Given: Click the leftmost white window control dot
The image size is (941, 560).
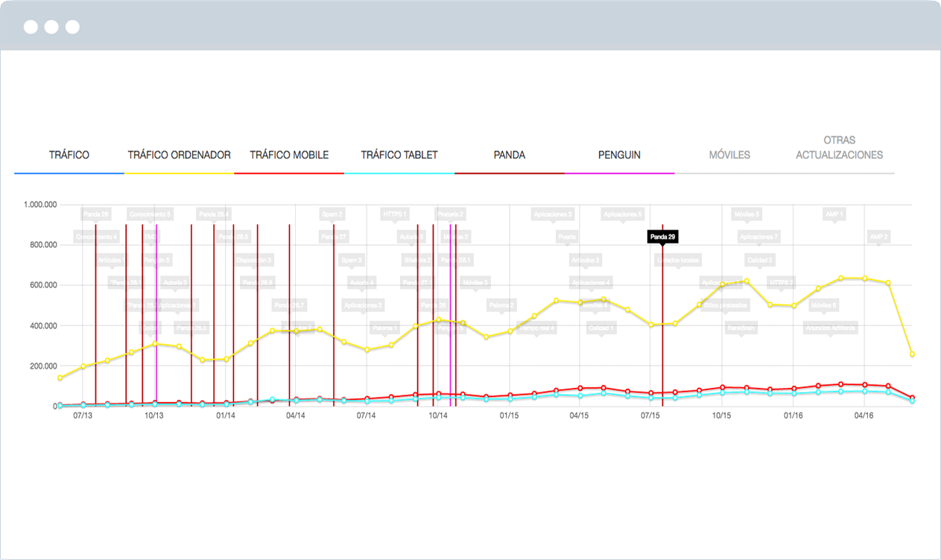Looking at the screenshot, I should pos(31,27).
